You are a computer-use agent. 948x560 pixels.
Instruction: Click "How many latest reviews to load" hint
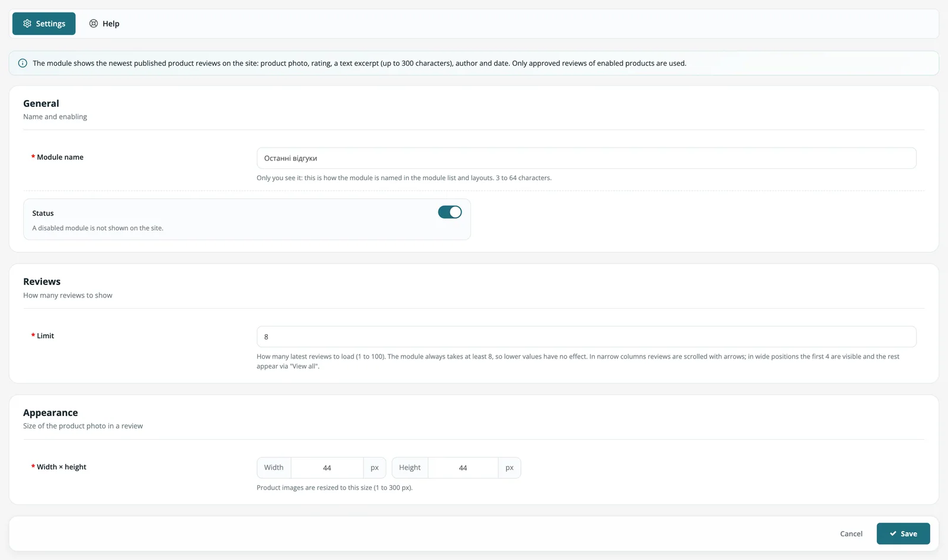tap(578, 361)
